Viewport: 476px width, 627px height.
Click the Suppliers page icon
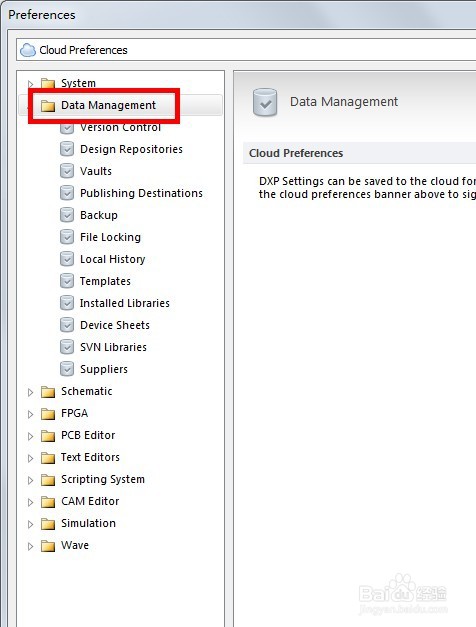tap(67, 369)
